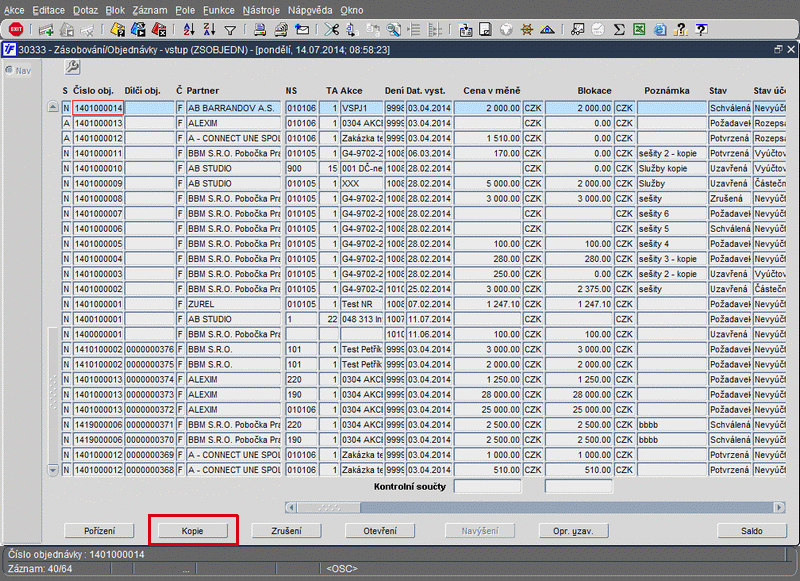Open the Nápověda menu

click(310, 10)
